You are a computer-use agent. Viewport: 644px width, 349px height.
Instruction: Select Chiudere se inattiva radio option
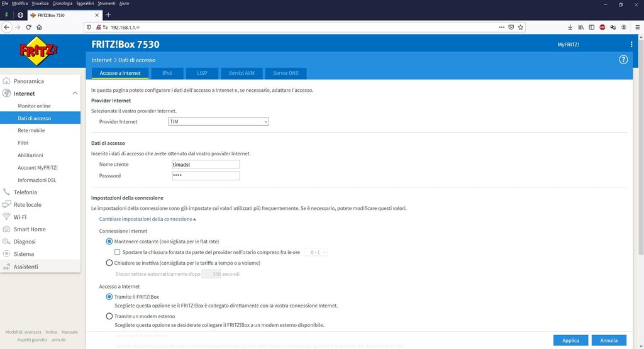point(109,263)
